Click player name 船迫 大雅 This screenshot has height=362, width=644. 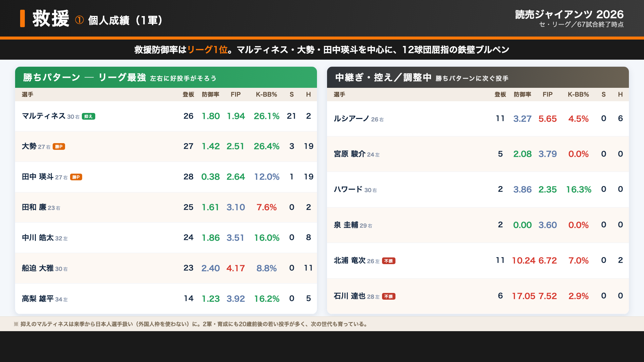(x=38, y=268)
